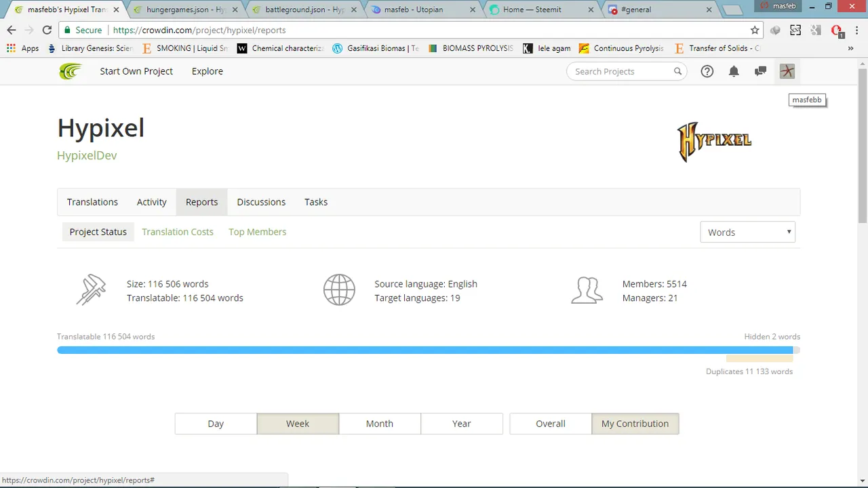This screenshot has width=868, height=488.
Task: Click Start Own Project link
Action: point(136,71)
